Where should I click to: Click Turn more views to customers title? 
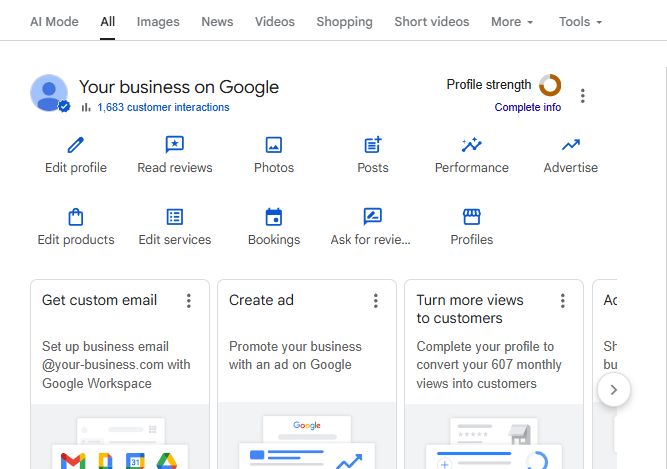[470, 309]
